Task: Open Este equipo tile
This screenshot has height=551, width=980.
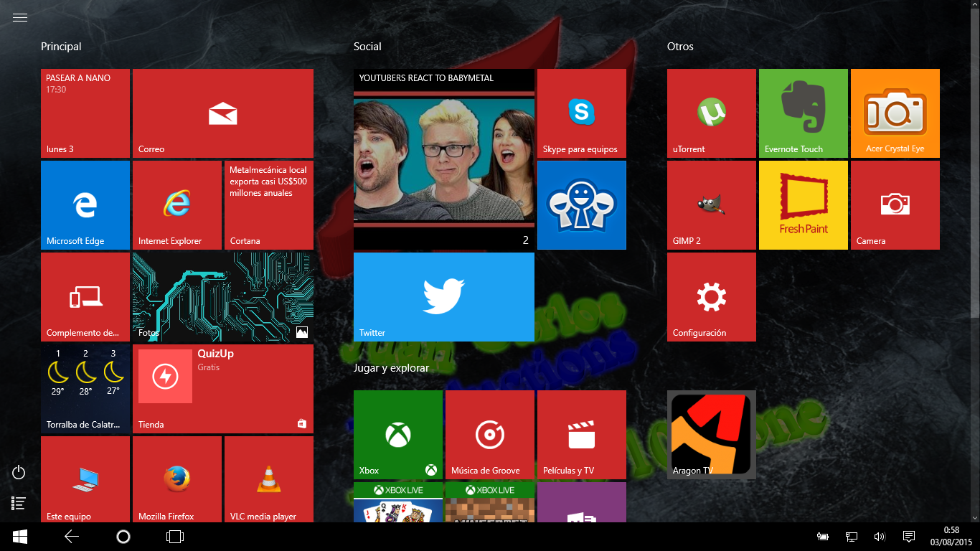Action: click(x=85, y=479)
